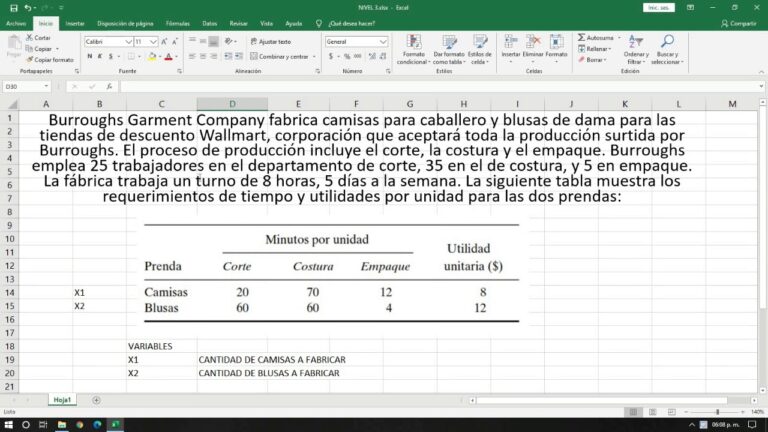Image resolution: width=768 pixels, height=432 pixels.
Task: Click the Autosuma sigma icon
Action: (582, 37)
